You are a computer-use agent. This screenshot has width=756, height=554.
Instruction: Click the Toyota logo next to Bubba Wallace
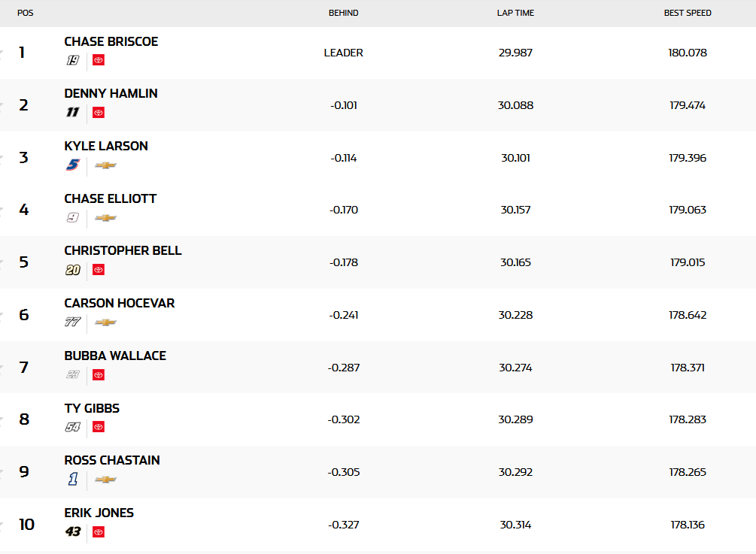click(99, 374)
